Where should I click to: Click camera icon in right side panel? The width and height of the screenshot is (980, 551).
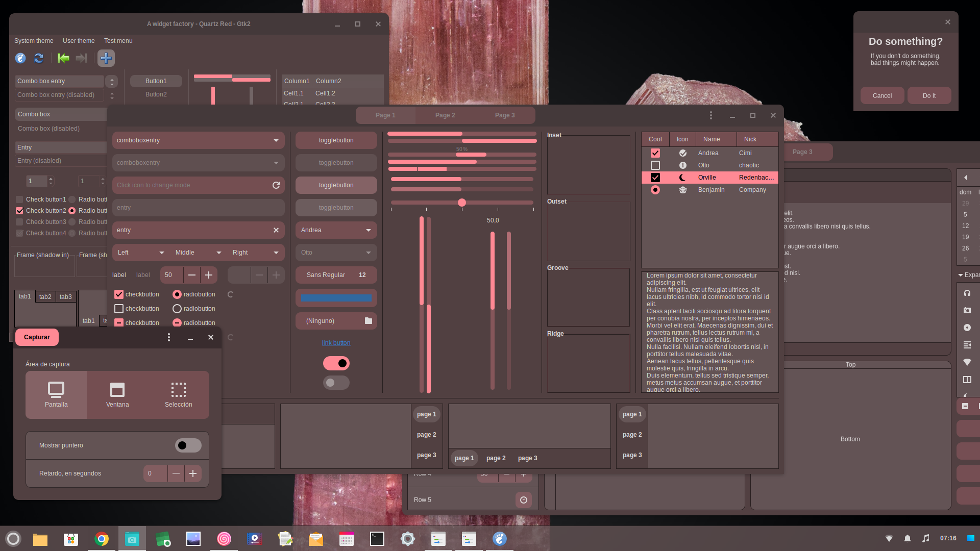[x=967, y=310]
